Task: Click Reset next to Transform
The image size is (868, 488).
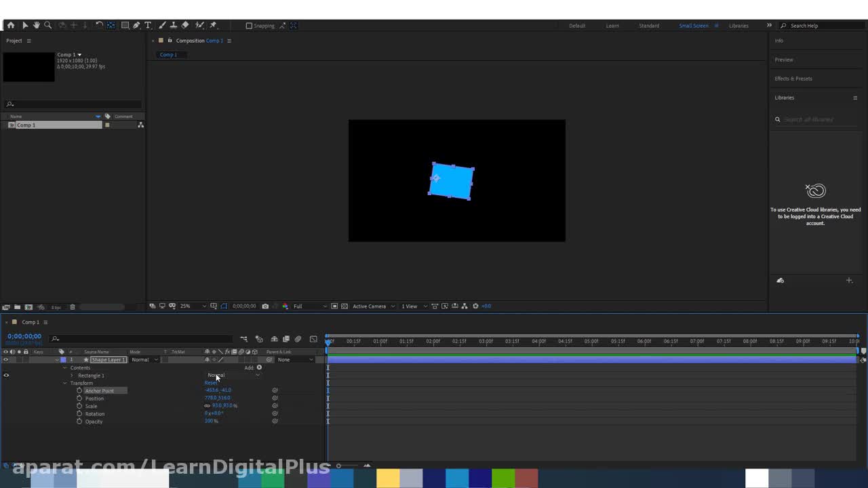Action: coord(211,383)
